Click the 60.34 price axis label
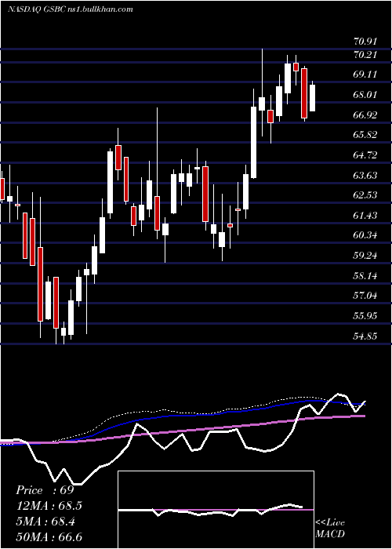This screenshot has height=549, width=392. click(x=365, y=235)
